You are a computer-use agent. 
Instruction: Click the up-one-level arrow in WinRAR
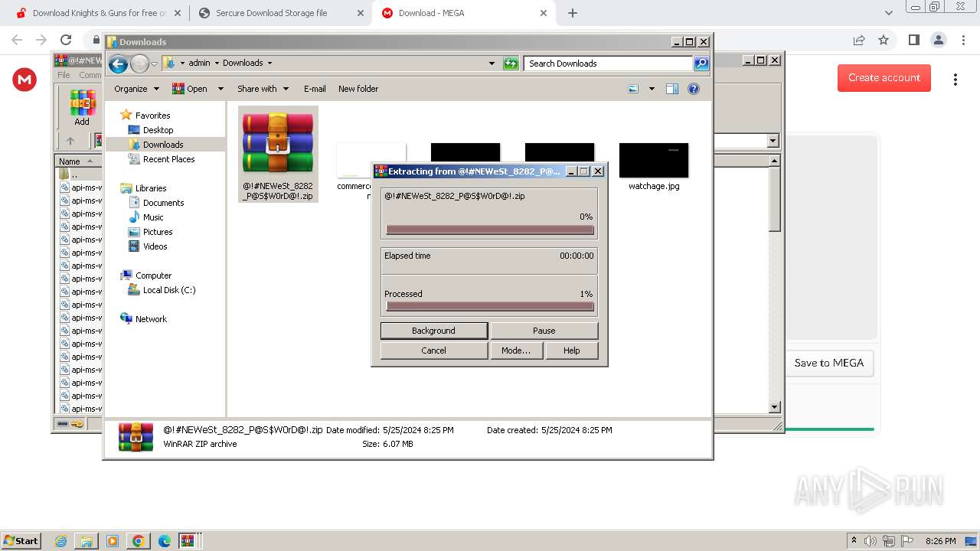tap(70, 141)
